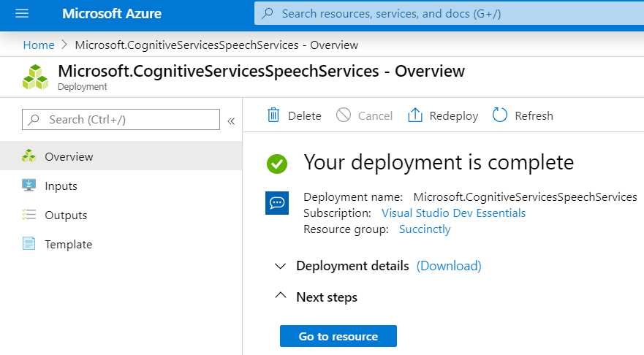Click the Redeploy upload arrow icon
Viewport: 644px width, 355px height.
[x=414, y=115]
